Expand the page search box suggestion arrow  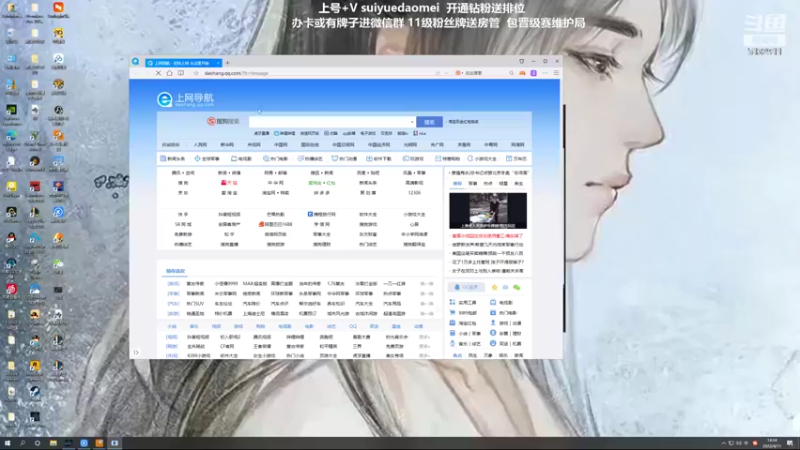click(412, 122)
